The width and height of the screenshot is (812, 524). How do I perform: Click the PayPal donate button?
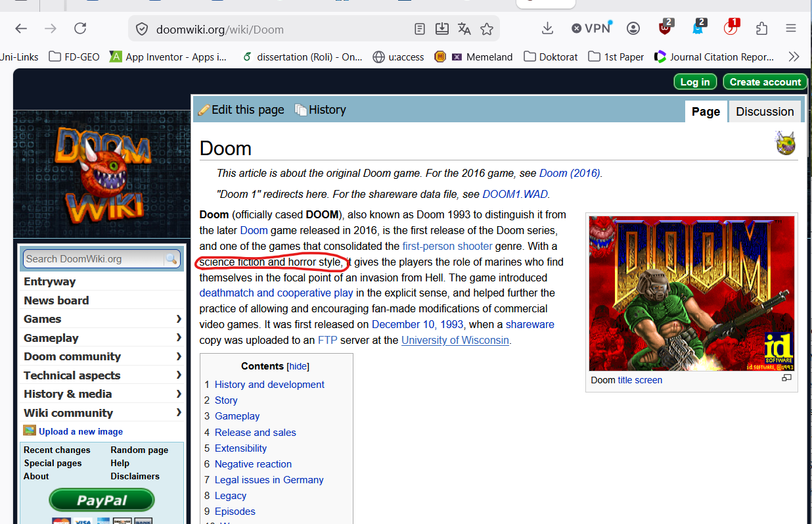click(x=102, y=500)
